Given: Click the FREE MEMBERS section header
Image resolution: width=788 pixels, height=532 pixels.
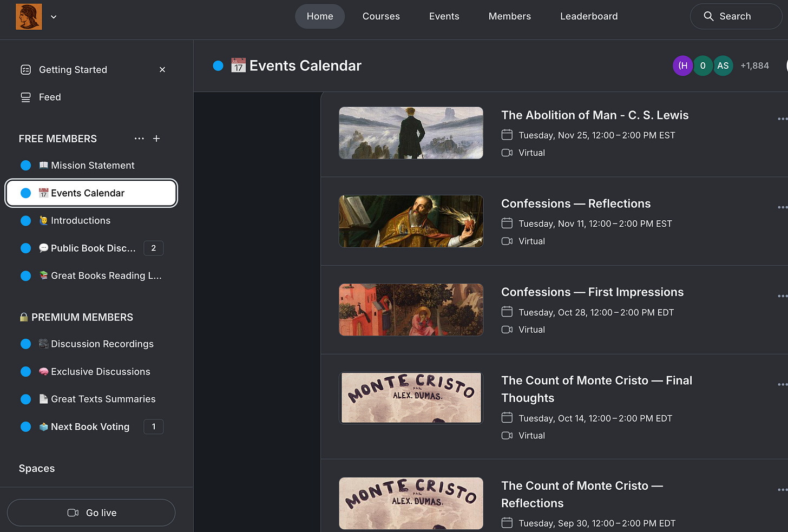Looking at the screenshot, I should (x=58, y=139).
